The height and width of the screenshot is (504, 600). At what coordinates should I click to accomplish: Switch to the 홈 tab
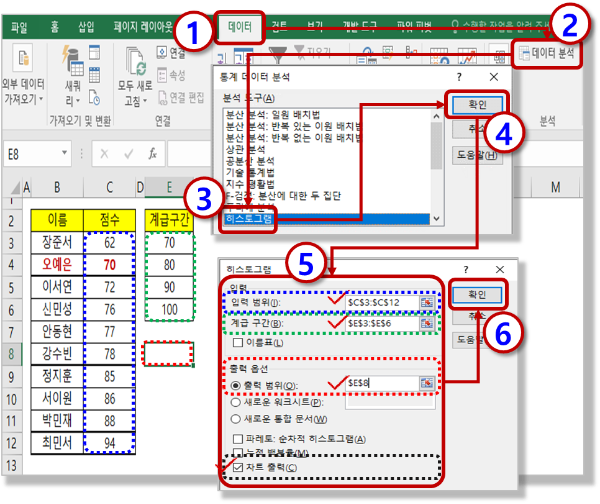tap(55, 27)
